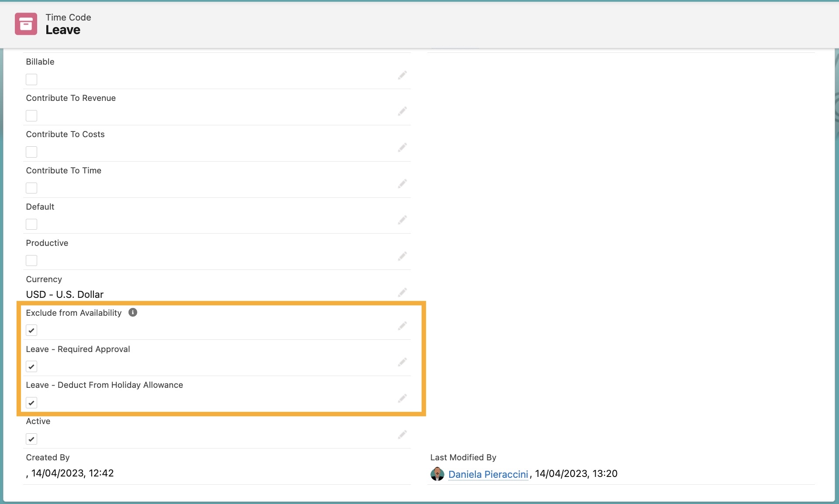Uncheck the Exclude from Availability checkbox
This screenshot has height=504, width=839.
(31, 331)
